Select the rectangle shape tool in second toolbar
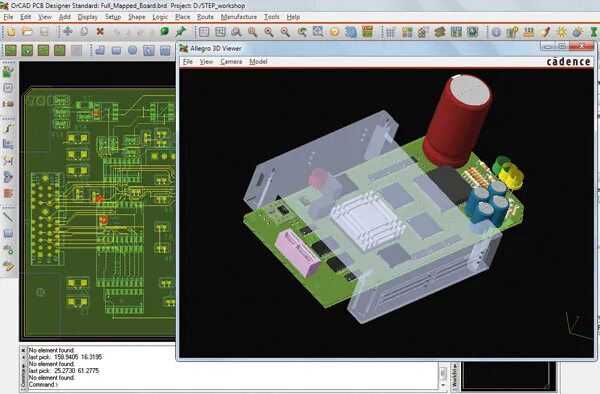The height and width of the screenshot is (394, 600). [116, 50]
